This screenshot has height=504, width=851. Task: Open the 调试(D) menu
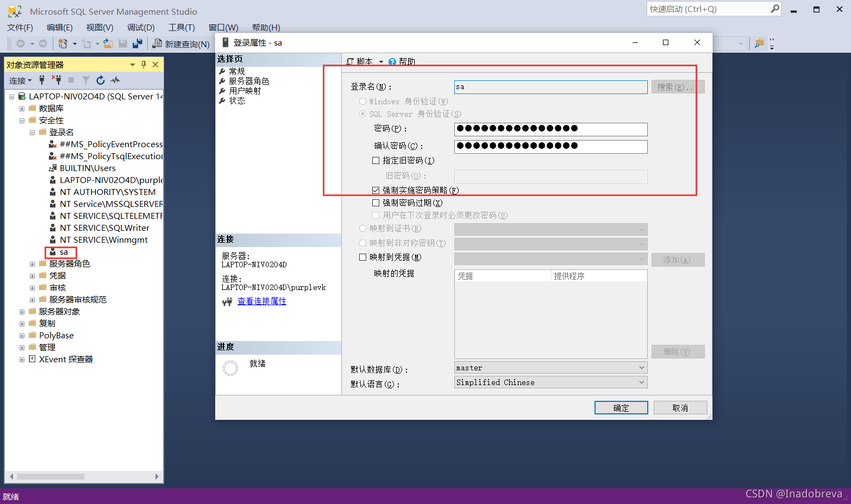[x=141, y=27]
